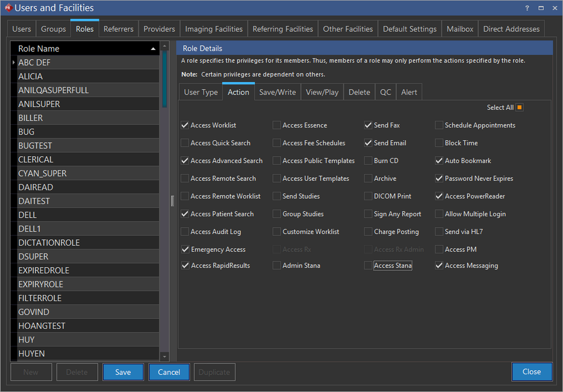Click the app logo in title bar
Image resolution: width=563 pixels, height=392 pixels.
click(8, 8)
